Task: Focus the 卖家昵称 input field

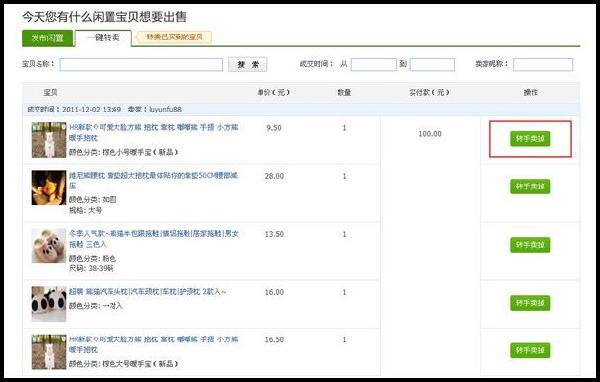Action: pos(543,65)
